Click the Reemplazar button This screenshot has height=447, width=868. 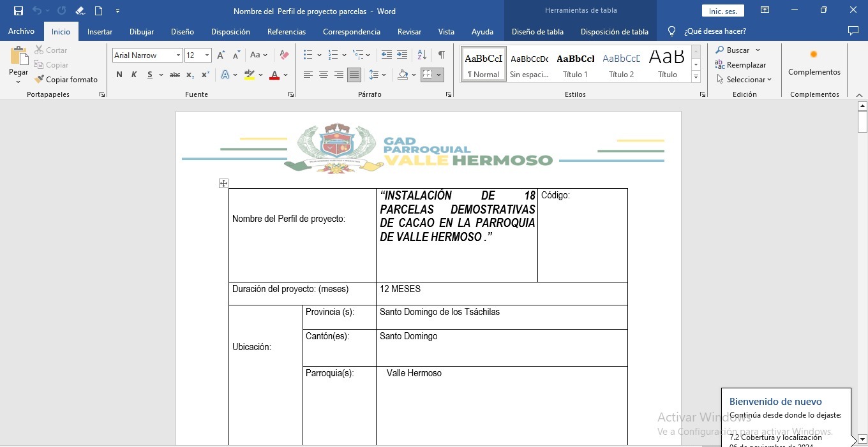740,65
